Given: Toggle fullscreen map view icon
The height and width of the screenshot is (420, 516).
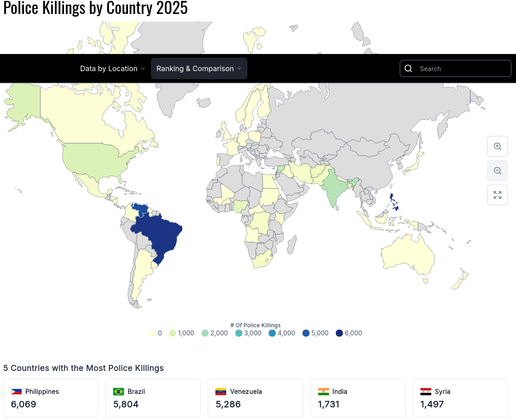Looking at the screenshot, I should click(497, 195).
